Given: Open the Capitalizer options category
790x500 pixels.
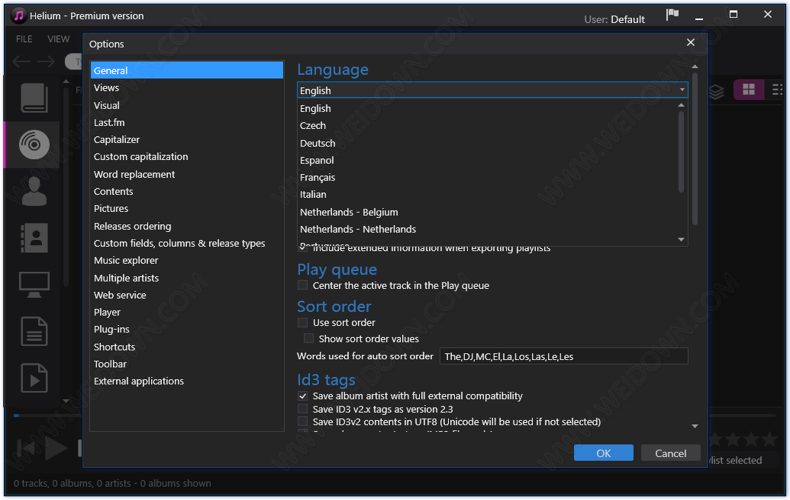Looking at the screenshot, I should (x=117, y=140).
